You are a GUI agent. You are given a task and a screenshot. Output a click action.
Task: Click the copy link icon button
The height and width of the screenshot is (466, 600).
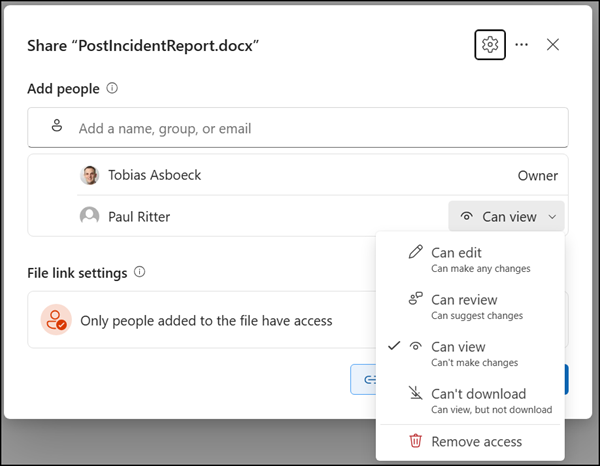363,379
